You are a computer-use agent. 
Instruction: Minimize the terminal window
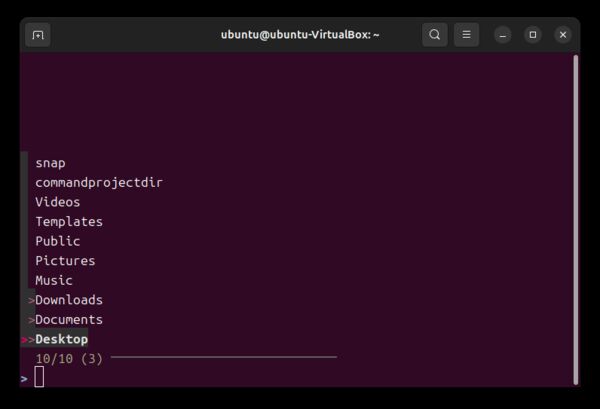503,35
